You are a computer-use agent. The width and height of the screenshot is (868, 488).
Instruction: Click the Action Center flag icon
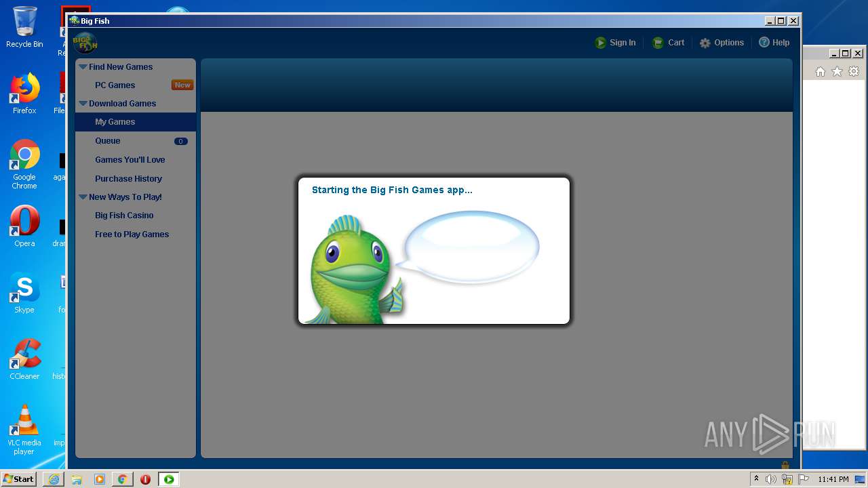[804, 479]
